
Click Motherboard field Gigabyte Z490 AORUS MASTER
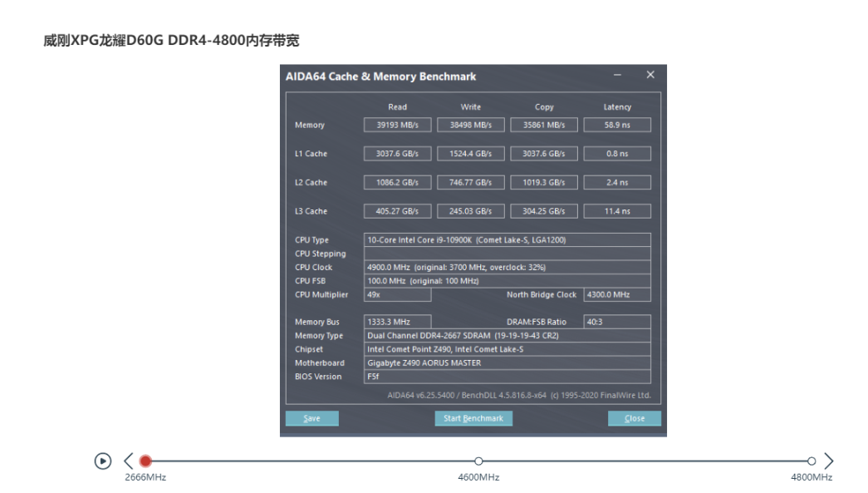[x=507, y=362]
